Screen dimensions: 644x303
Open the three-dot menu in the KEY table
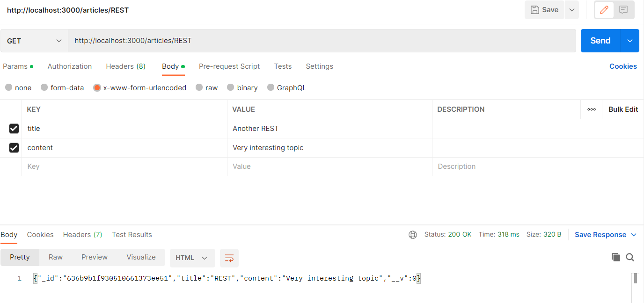pos(591,109)
